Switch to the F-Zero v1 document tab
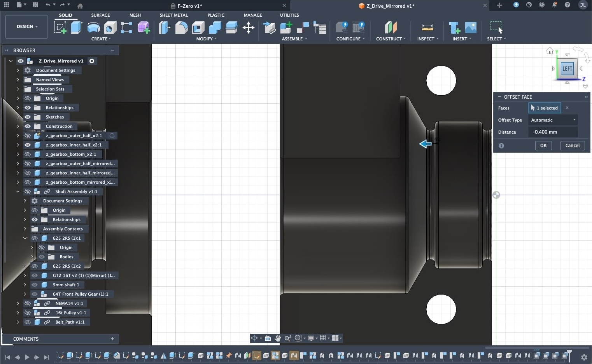The height and width of the screenshot is (364, 592). [x=189, y=6]
